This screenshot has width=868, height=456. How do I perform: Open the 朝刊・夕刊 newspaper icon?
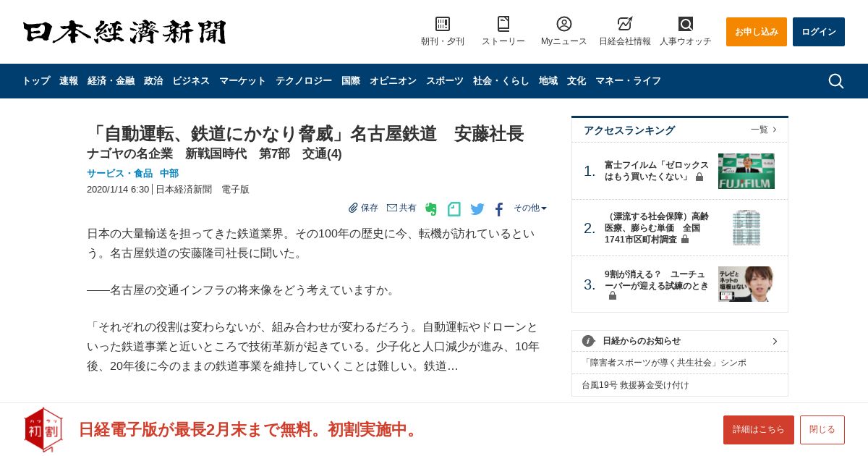coord(443,24)
